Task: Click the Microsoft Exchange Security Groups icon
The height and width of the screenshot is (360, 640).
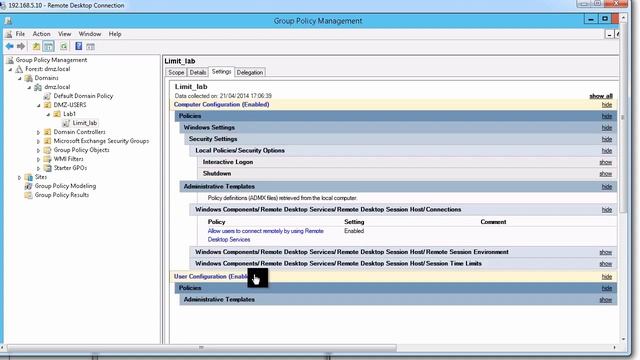Action: [47, 141]
